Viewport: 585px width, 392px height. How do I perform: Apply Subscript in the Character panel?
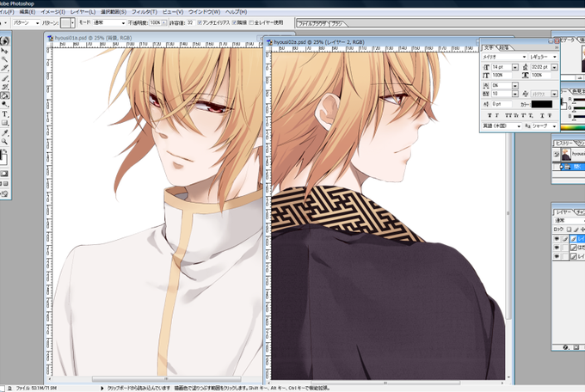pos(531,116)
